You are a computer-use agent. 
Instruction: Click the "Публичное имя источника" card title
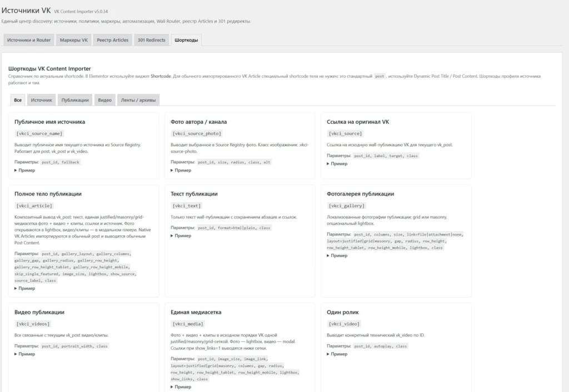click(x=49, y=122)
